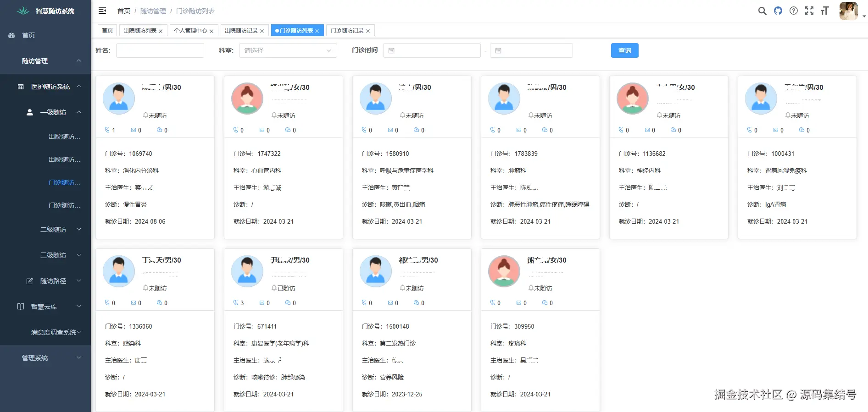Close the 门诊随访列表 tab
This screenshot has width=868, height=412.
(x=317, y=31)
